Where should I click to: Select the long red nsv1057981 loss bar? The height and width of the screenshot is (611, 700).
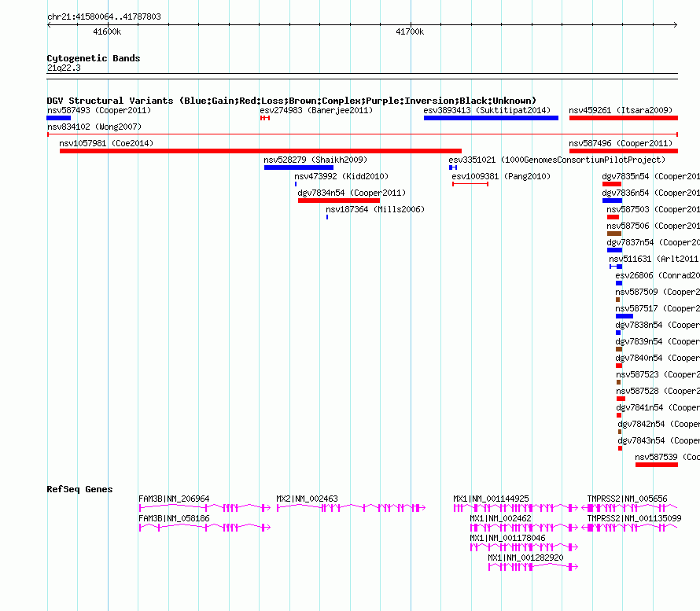coord(260,151)
